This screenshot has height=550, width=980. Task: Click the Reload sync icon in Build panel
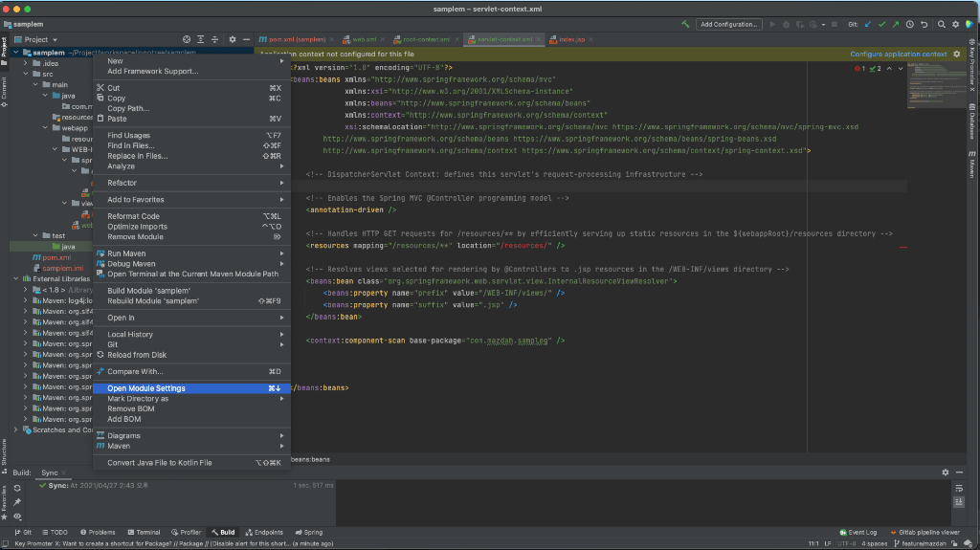[x=17, y=488]
